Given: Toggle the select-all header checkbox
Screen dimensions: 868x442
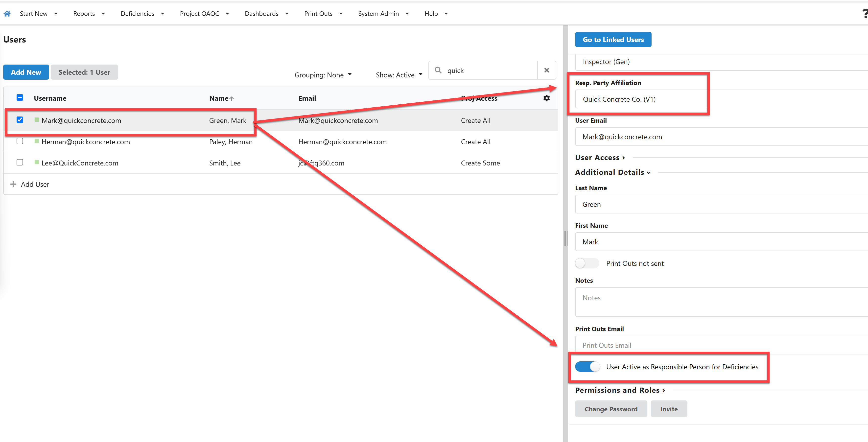Looking at the screenshot, I should pos(20,98).
